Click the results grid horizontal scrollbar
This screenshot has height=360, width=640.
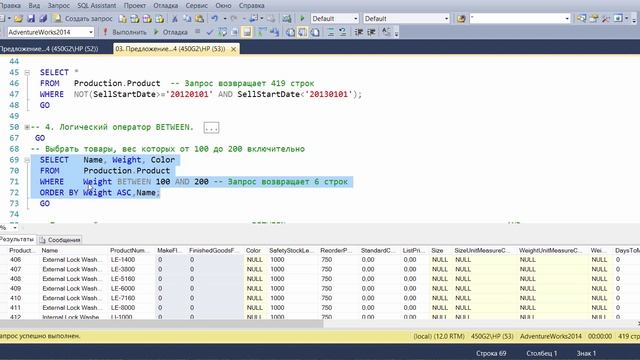[161, 324]
